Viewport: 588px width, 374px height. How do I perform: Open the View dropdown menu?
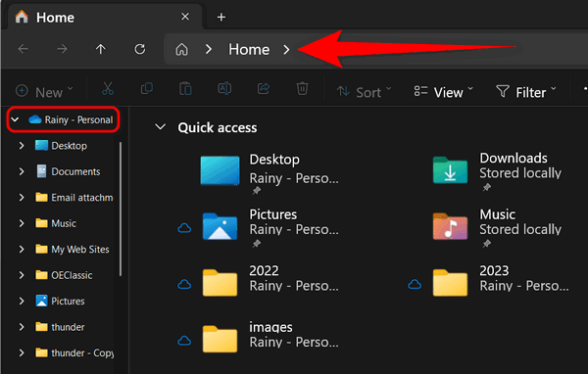443,92
